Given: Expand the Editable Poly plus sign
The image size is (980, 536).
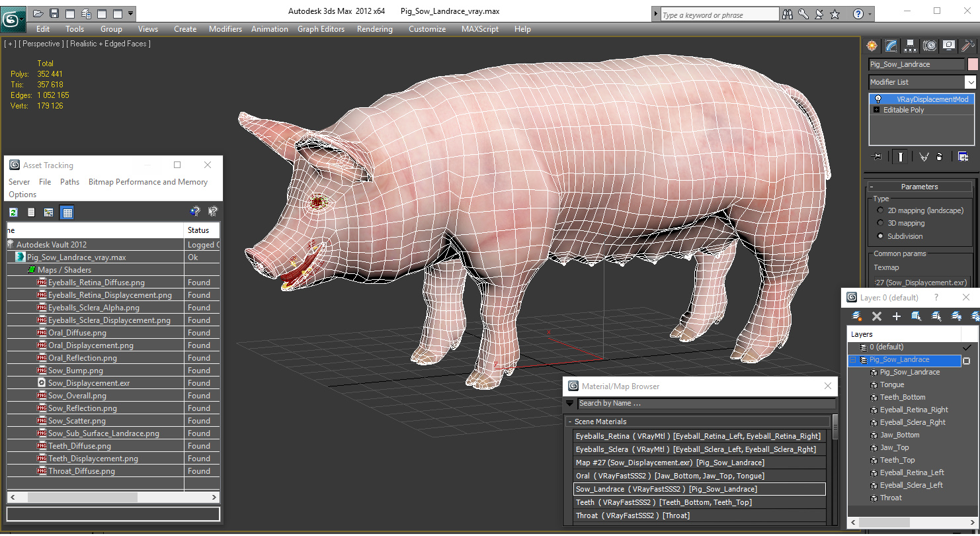Looking at the screenshot, I should [877, 110].
